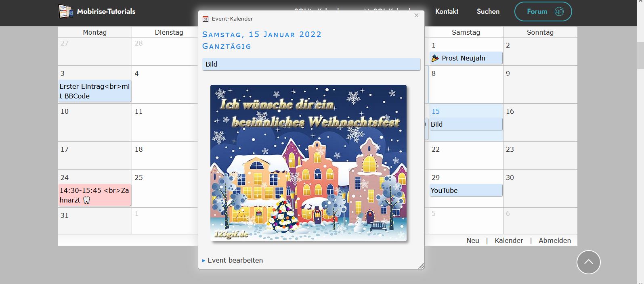Open the YouTube event on the 29th
Viewport: 644px width, 284px height.
tap(466, 190)
